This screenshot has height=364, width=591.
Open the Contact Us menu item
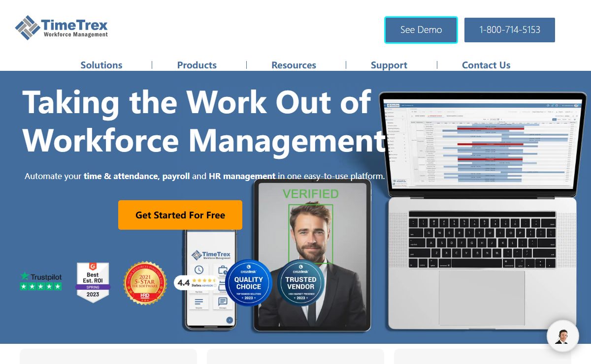point(486,65)
